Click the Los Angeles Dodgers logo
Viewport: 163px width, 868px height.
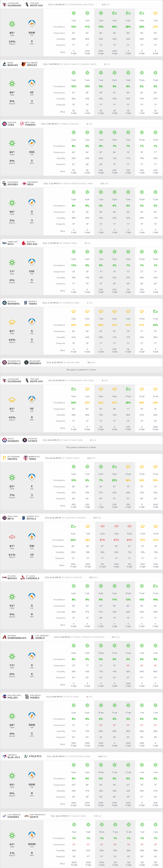point(4,816)
